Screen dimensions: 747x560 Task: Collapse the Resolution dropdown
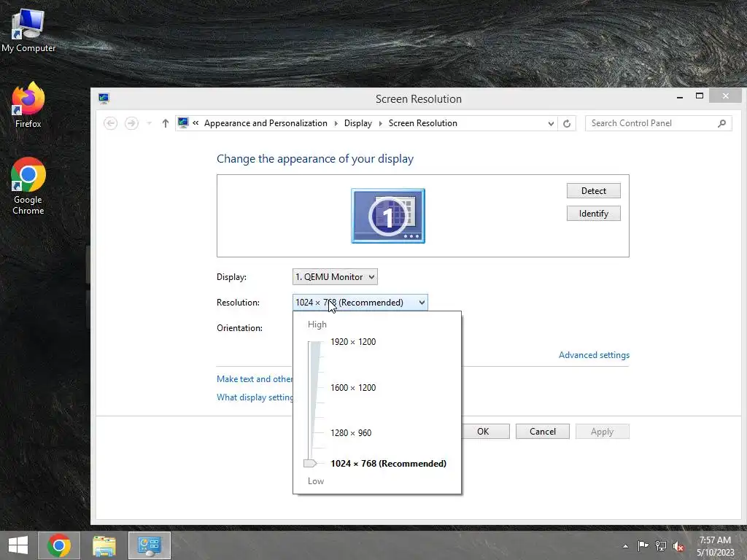pyautogui.click(x=360, y=303)
